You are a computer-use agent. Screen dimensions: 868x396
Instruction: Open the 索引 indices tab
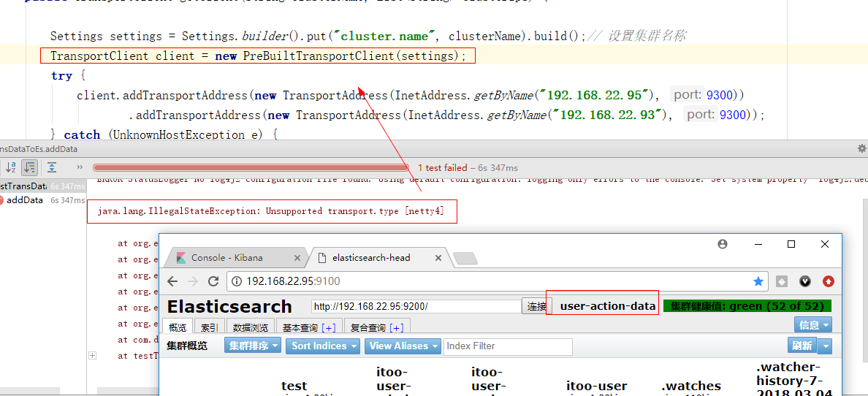(210, 328)
